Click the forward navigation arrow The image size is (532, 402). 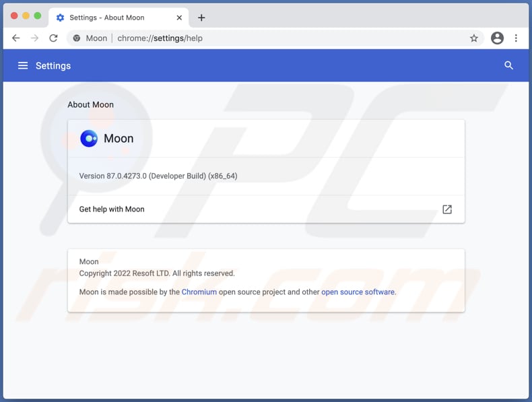(34, 38)
